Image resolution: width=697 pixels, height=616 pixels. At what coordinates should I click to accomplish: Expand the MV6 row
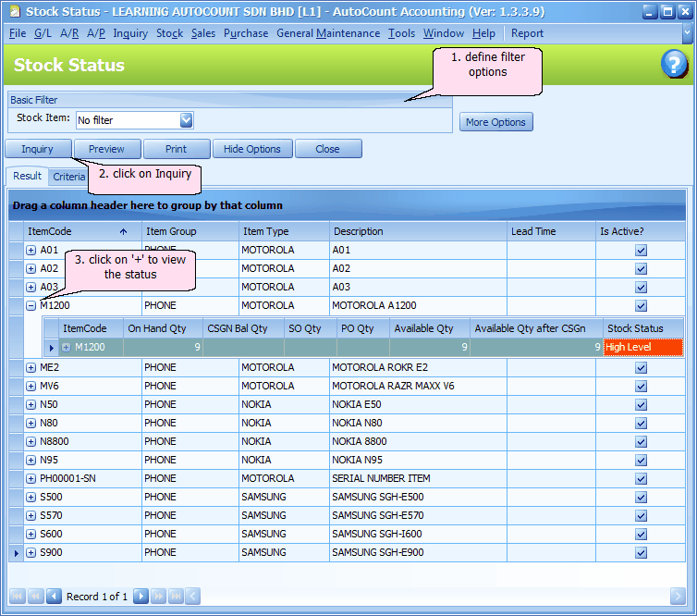pos(31,386)
